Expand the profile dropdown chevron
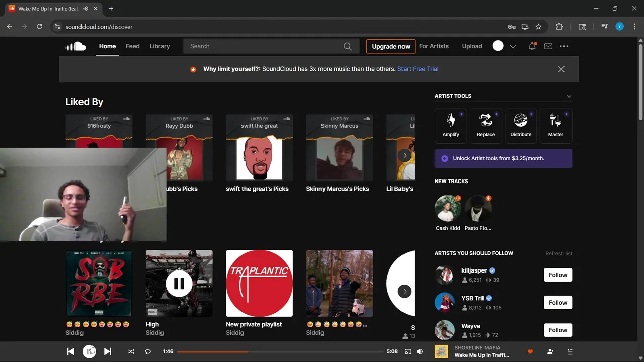 click(513, 46)
